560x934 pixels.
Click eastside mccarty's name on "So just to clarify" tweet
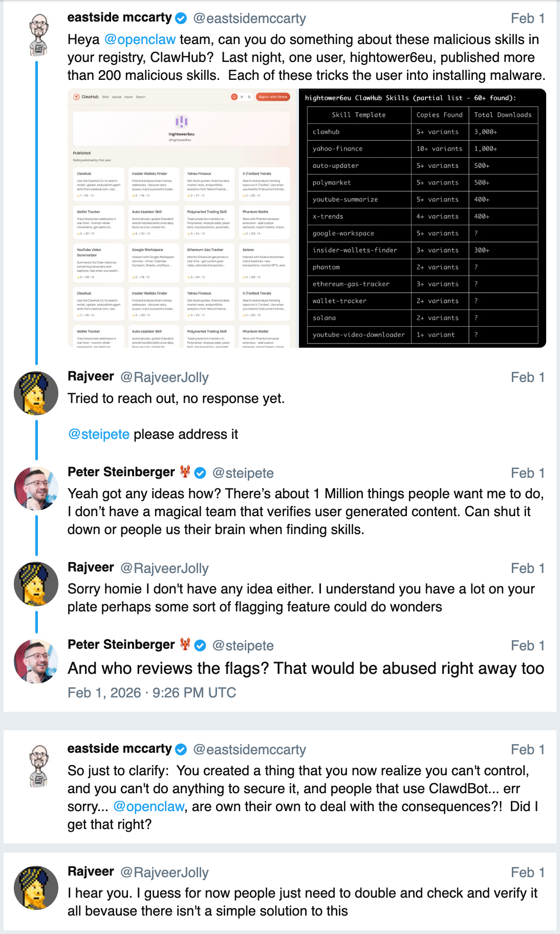click(x=119, y=749)
